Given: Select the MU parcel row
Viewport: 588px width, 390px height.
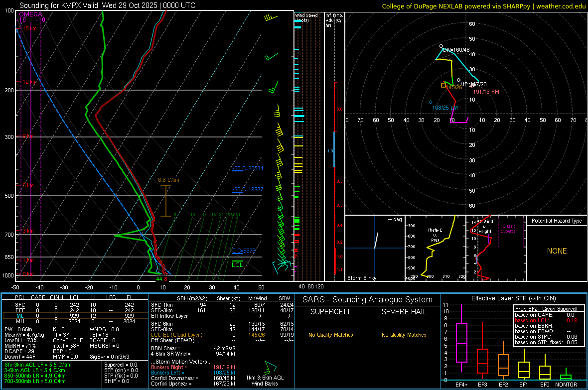Looking at the screenshot, I should point(75,321).
